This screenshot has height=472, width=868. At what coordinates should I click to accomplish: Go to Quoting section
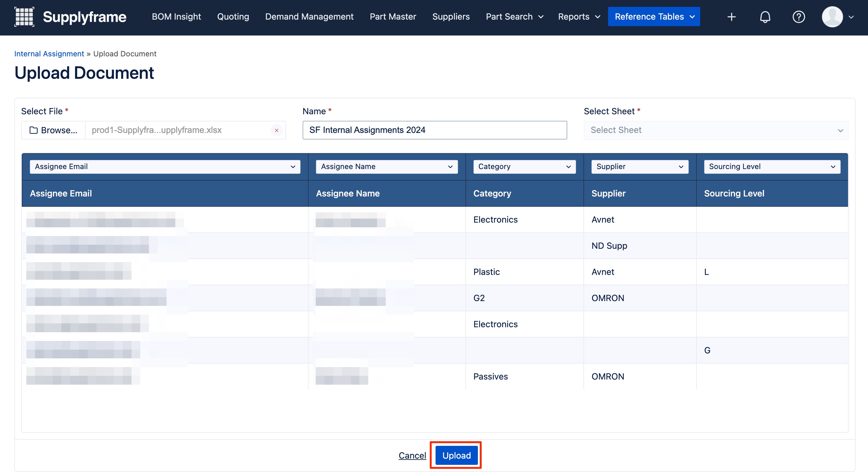[233, 17]
